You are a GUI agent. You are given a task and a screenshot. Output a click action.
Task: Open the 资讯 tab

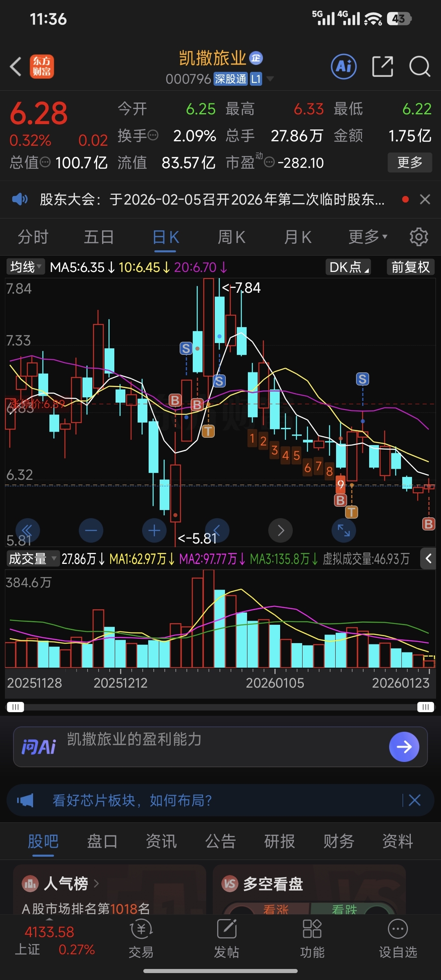[x=161, y=841]
